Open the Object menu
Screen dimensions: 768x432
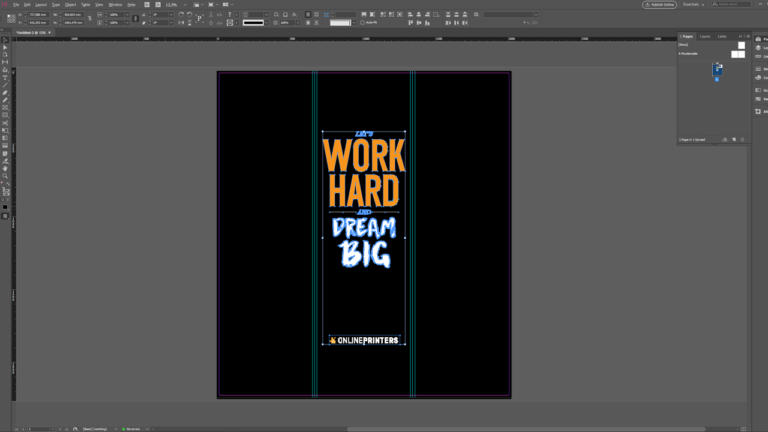[x=70, y=4]
